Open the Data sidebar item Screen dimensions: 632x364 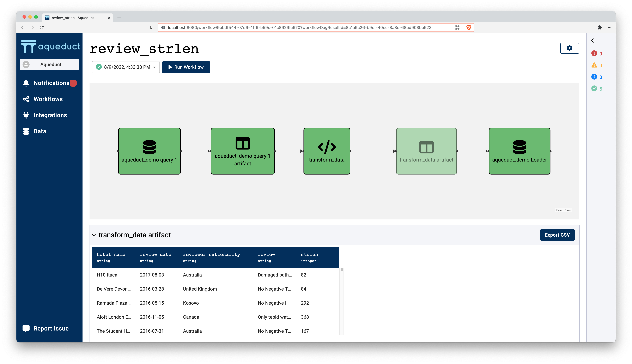40,131
